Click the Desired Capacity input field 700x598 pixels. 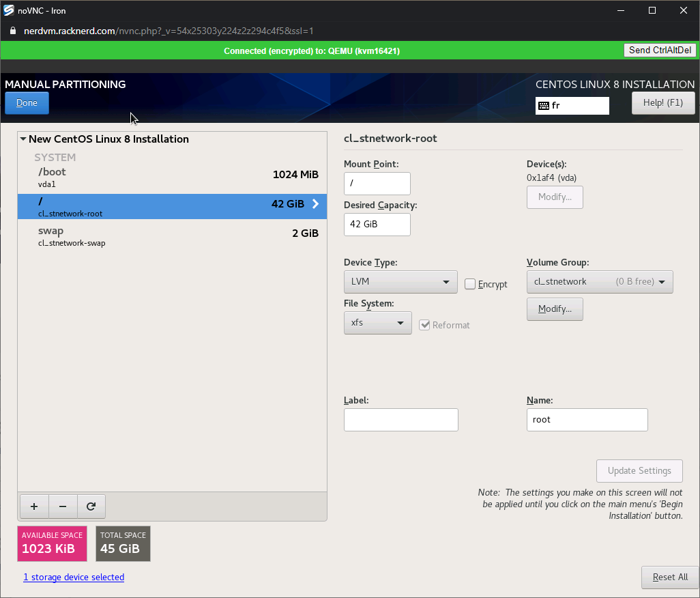click(377, 225)
